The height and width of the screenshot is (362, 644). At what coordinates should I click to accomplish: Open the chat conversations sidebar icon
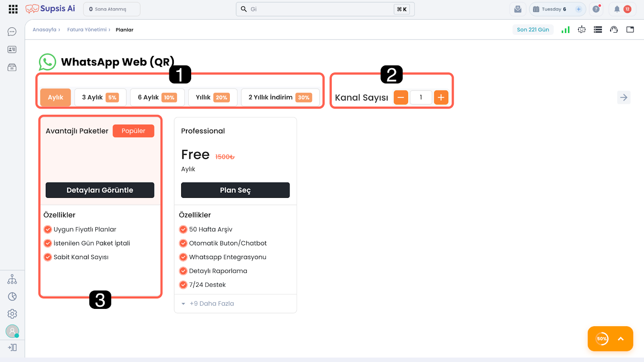(x=12, y=32)
